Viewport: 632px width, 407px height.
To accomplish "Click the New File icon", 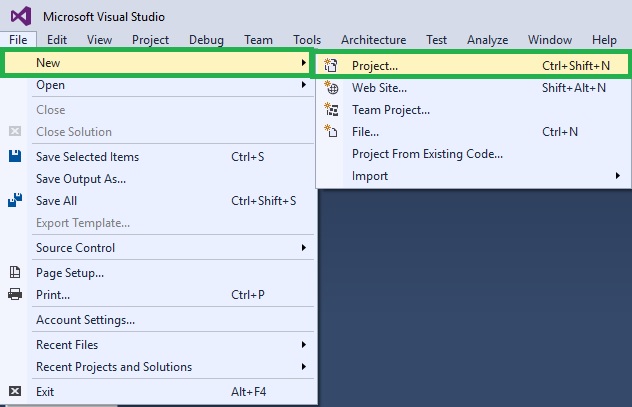I will coord(333,131).
